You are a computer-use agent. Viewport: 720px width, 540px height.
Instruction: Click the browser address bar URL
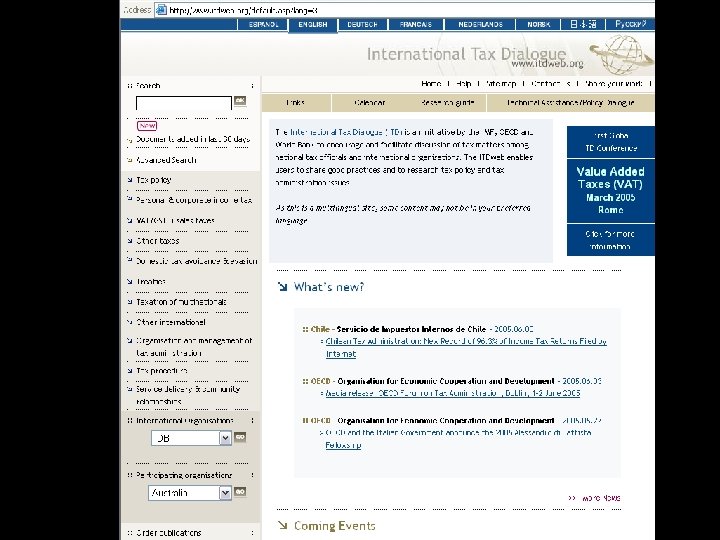[x=243, y=10]
